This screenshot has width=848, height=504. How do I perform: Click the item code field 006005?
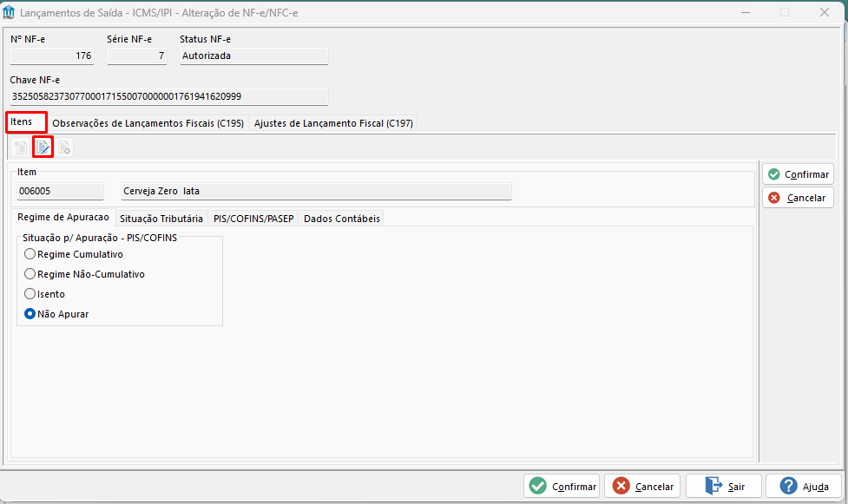pyautogui.click(x=60, y=192)
